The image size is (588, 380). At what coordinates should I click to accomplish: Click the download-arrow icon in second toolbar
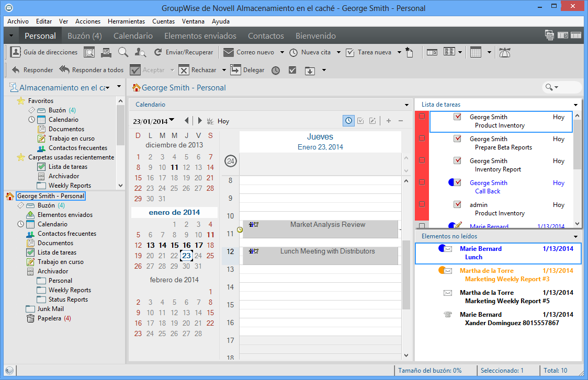(x=310, y=71)
